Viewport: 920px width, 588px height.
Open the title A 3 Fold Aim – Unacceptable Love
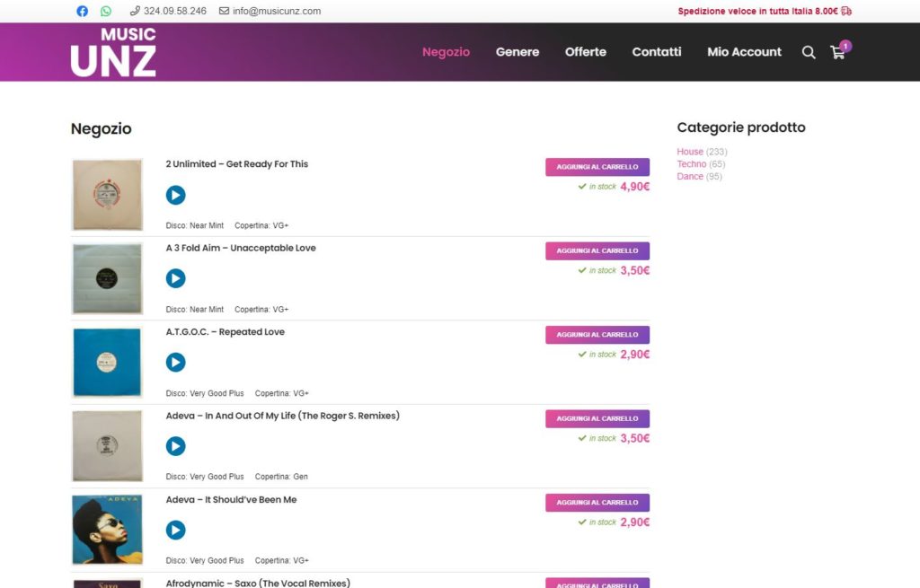241,248
